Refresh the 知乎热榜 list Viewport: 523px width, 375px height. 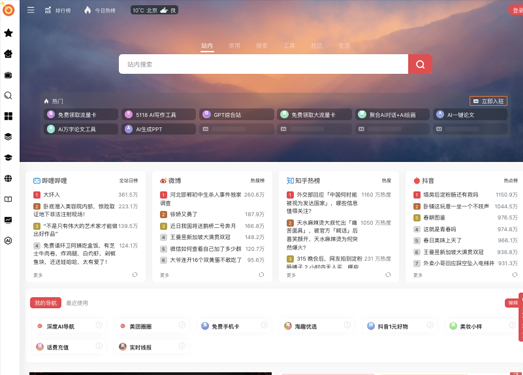[388, 275]
